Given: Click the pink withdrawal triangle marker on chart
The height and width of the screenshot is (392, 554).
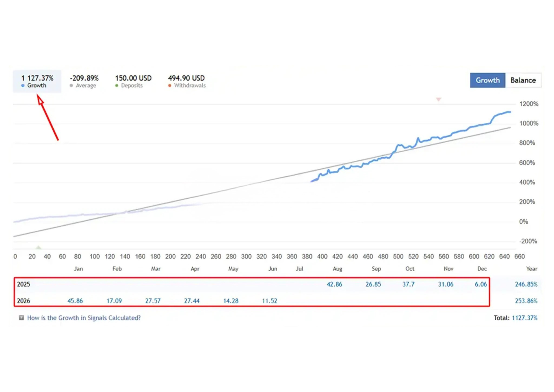Looking at the screenshot, I should [x=439, y=99].
